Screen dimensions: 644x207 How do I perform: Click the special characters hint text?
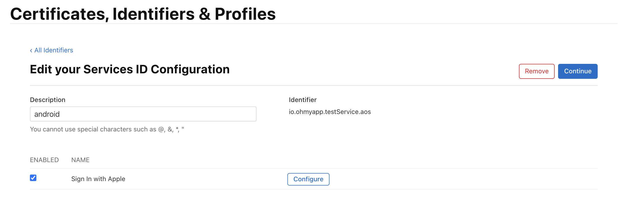coord(107,129)
